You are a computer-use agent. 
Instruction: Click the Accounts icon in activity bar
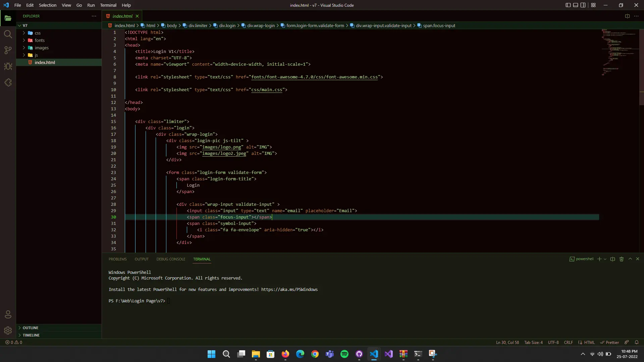tap(8, 314)
